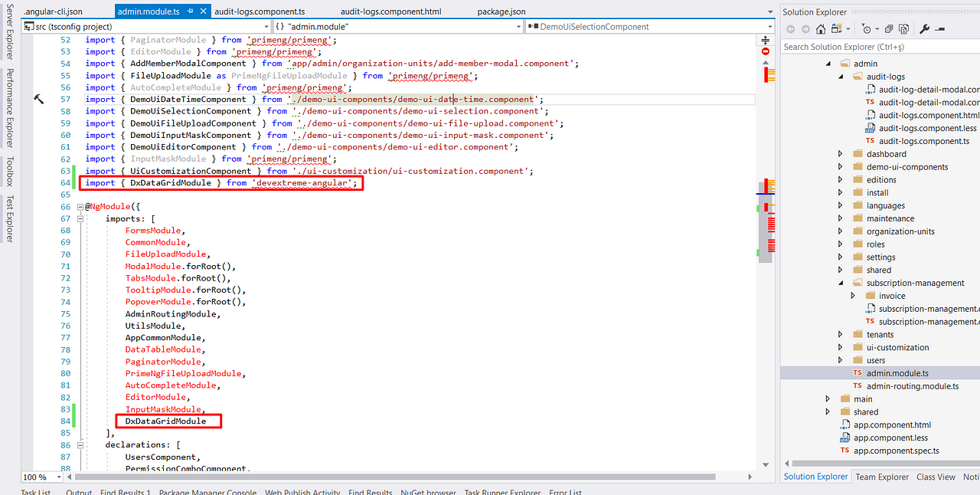Image resolution: width=980 pixels, height=495 pixels.
Task: Expand the main folder
Action: 828,398
